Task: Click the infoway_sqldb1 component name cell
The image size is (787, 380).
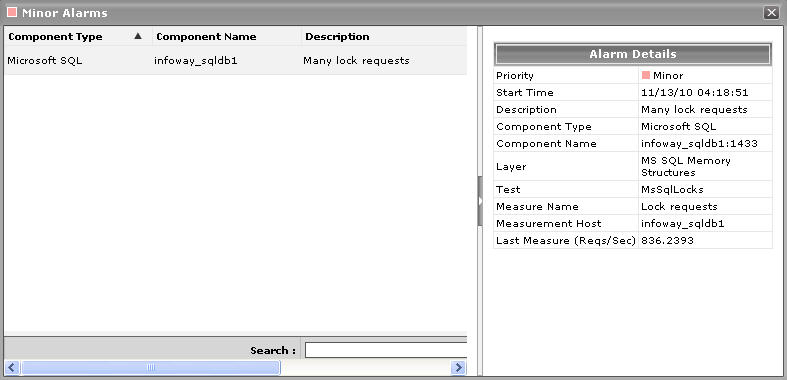Action: (196, 61)
